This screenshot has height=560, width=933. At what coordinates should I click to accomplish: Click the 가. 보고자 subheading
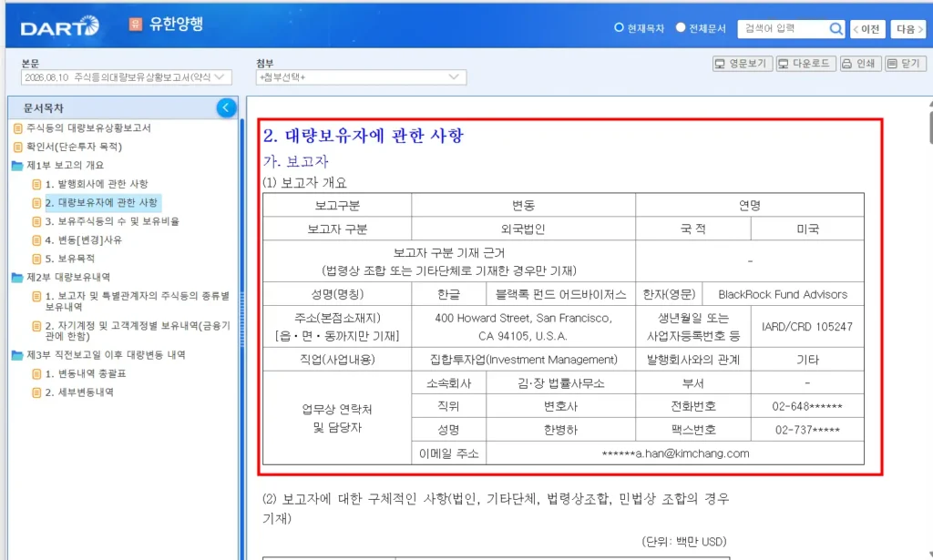point(296,161)
